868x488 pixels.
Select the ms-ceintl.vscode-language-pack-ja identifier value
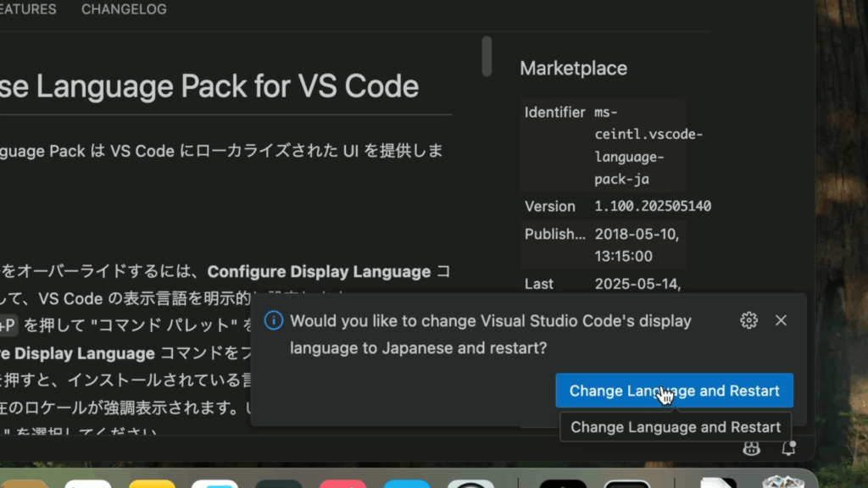(648, 146)
